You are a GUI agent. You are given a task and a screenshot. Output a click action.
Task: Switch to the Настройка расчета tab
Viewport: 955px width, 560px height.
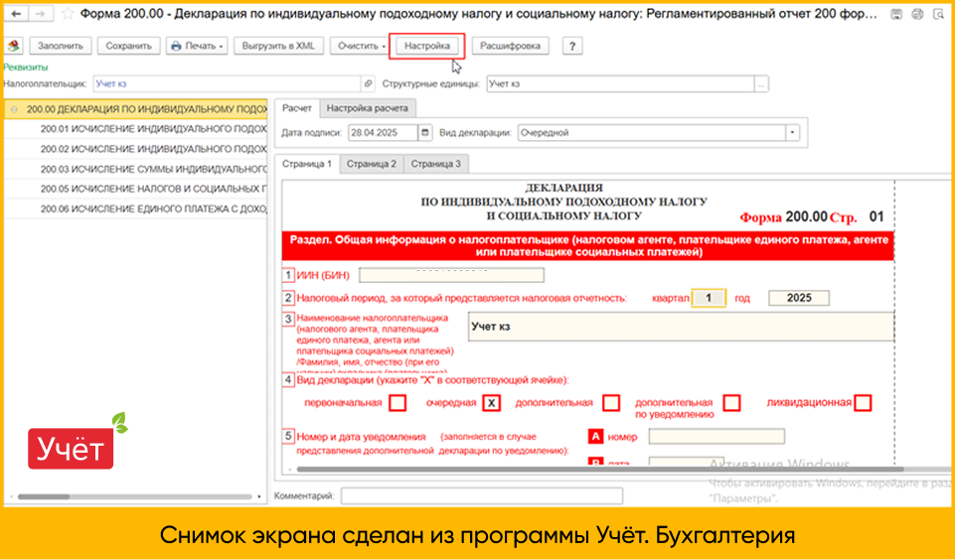pyautogui.click(x=368, y=108)
